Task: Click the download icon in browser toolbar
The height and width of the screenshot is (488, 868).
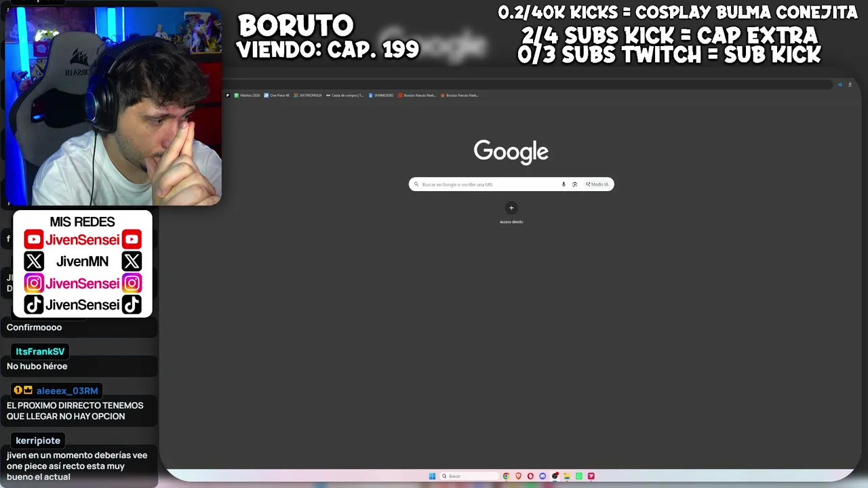Action: point(850,85)
